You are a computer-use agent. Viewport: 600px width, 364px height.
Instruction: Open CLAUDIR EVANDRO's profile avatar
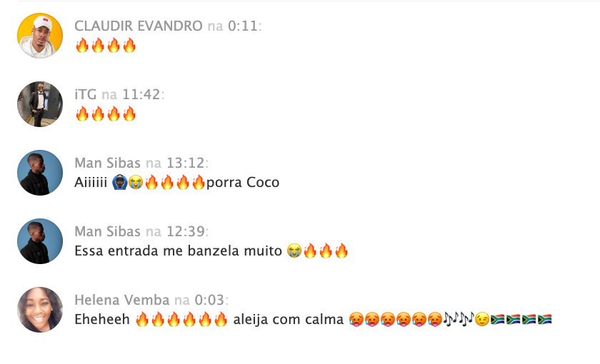[x=40, y=36]
